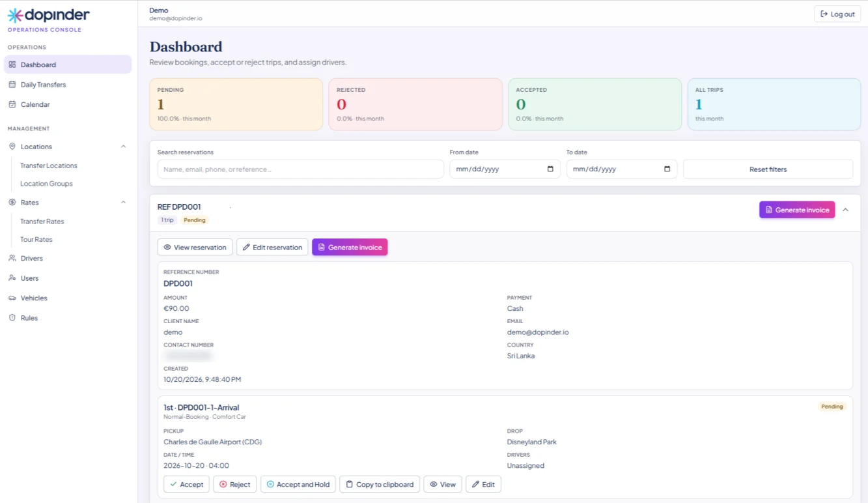The height and width of the screenshot is (503, 868).
Task: Reject the DPD001-1-Arrival trip
Action: point(235,485)
